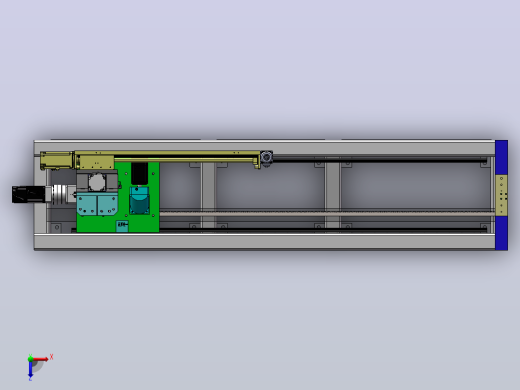Select the yellow linear actuator body

tap(150, 159)
